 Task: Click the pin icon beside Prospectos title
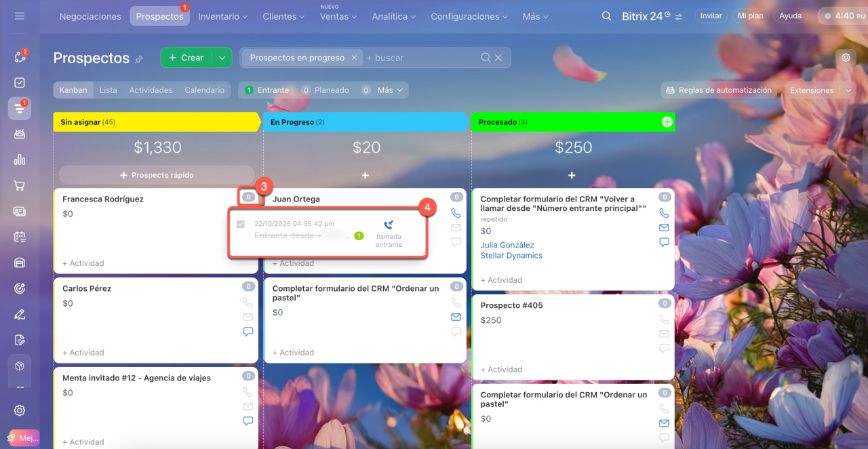[x=139, y=59]
